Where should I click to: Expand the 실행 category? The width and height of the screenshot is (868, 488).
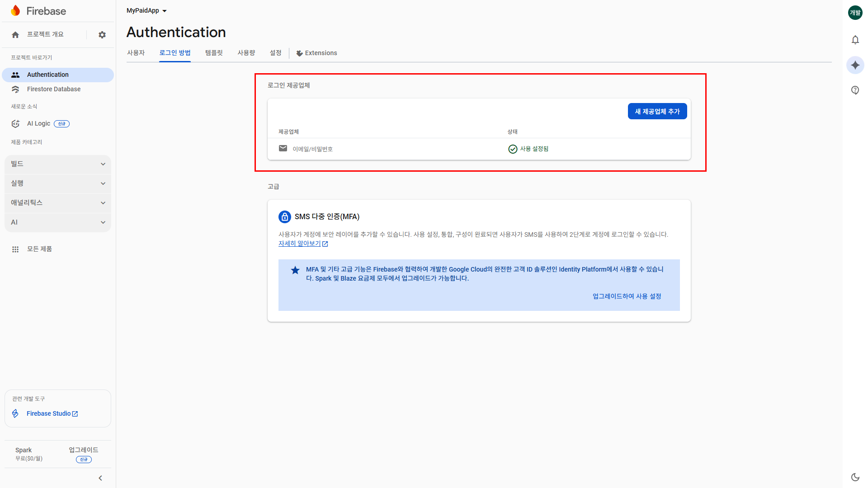(58, 183)
